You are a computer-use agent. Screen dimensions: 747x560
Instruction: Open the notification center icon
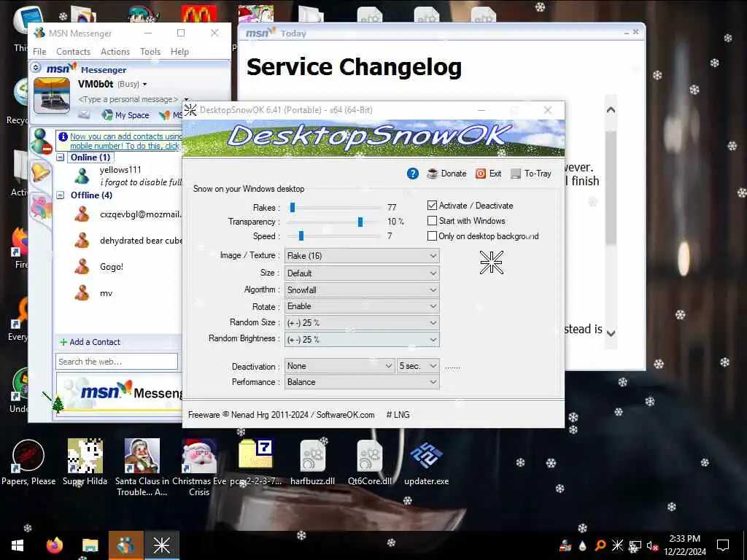(x=723, y=545)
